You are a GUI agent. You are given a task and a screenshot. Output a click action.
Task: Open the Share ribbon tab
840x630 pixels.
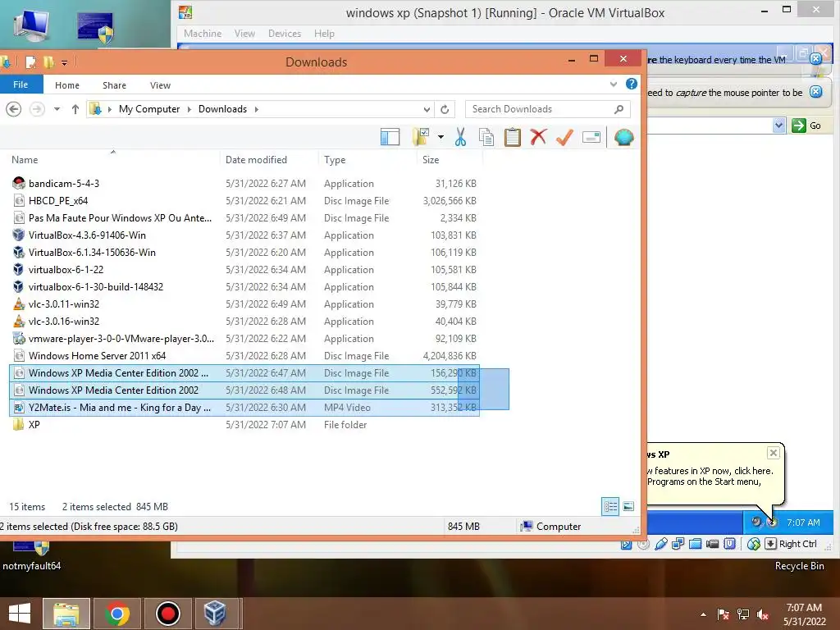[x=114, y=85]
